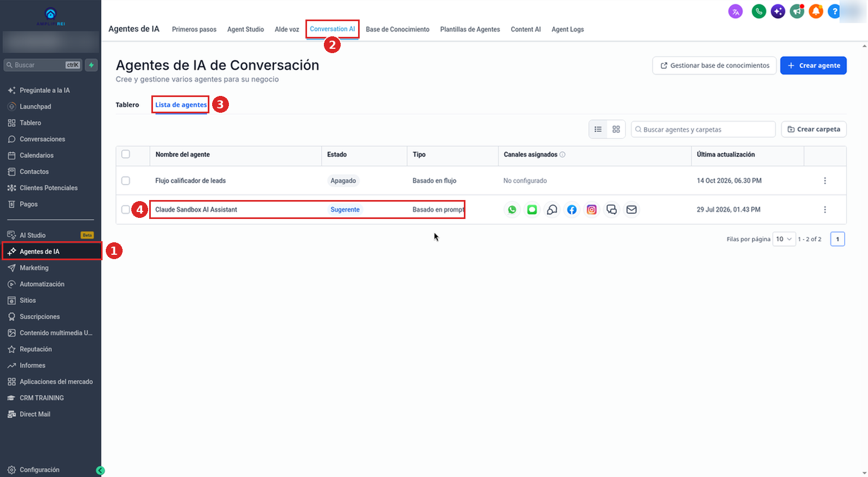Focus the sidebar Buscar search box
The height and width of the screenshot is (477, 868).
pos(43,65)
